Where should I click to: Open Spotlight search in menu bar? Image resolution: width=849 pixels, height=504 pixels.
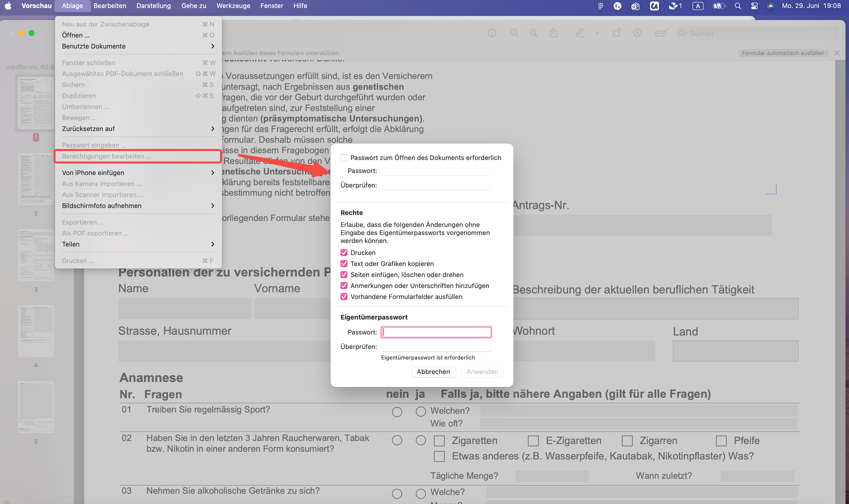(x=737, y=6)
